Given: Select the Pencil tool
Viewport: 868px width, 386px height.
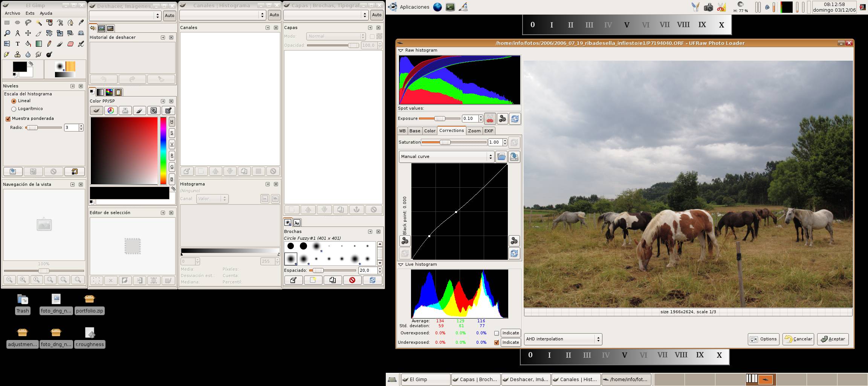Looking at the screenshot, I should coord(49,44).
